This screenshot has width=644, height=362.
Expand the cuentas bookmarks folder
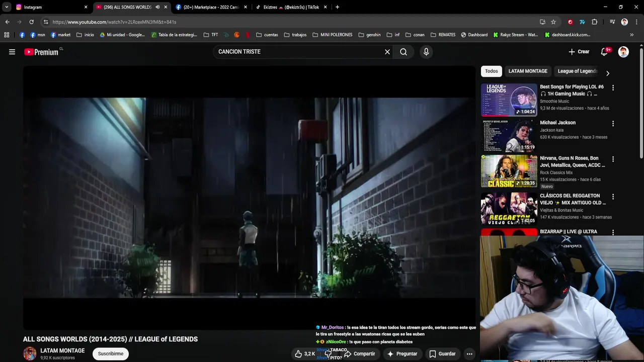267,35
